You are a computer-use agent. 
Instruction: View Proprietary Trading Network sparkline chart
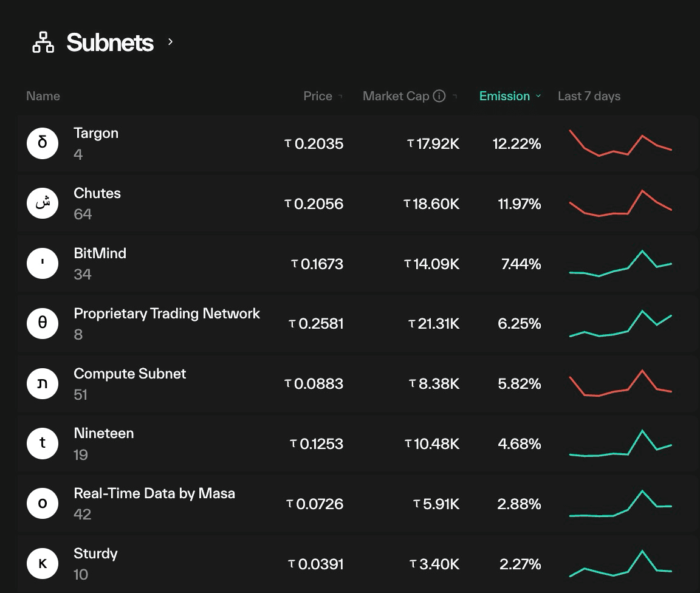[620, 323]
